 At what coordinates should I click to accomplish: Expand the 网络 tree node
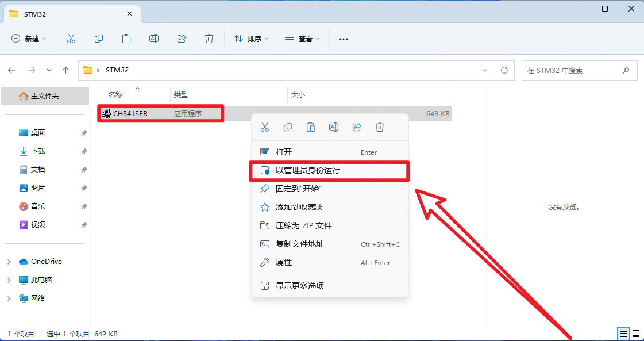(x=9, y=298)
